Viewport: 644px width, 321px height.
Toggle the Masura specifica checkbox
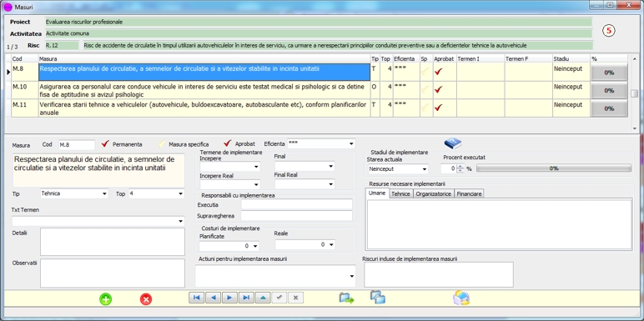tap(162, 143)
